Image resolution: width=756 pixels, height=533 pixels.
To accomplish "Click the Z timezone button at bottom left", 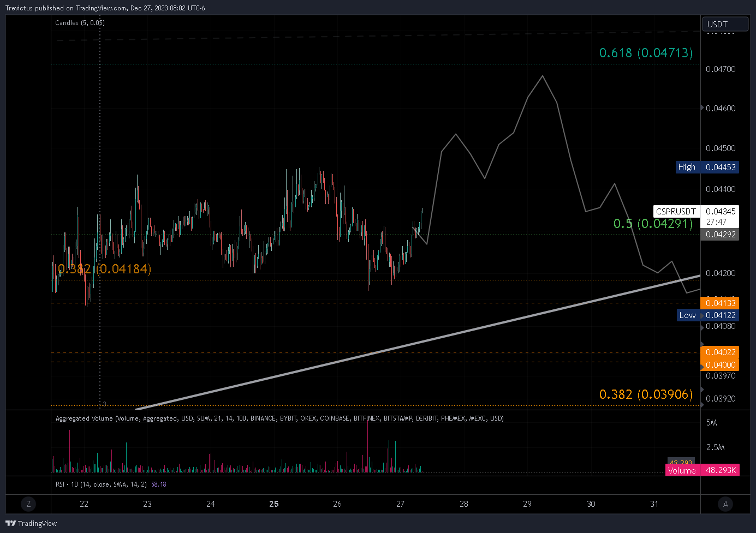I will tap(28, 504).
